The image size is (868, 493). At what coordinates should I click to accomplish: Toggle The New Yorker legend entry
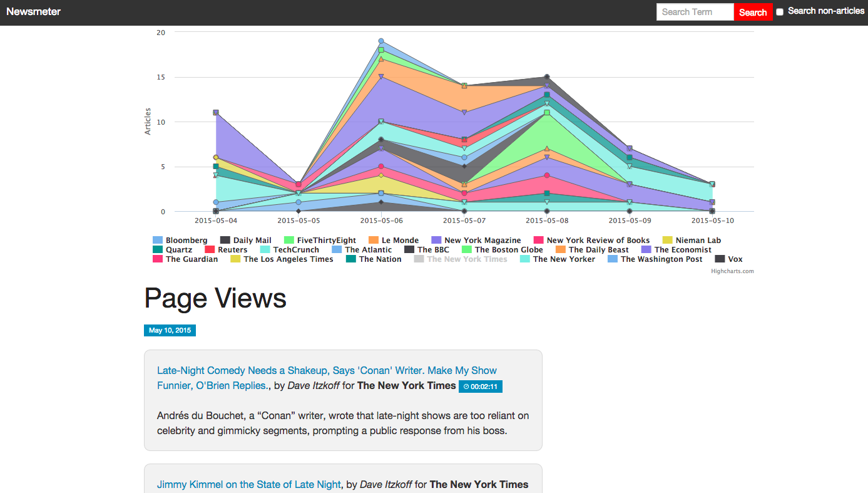click(x=558, y=259)
